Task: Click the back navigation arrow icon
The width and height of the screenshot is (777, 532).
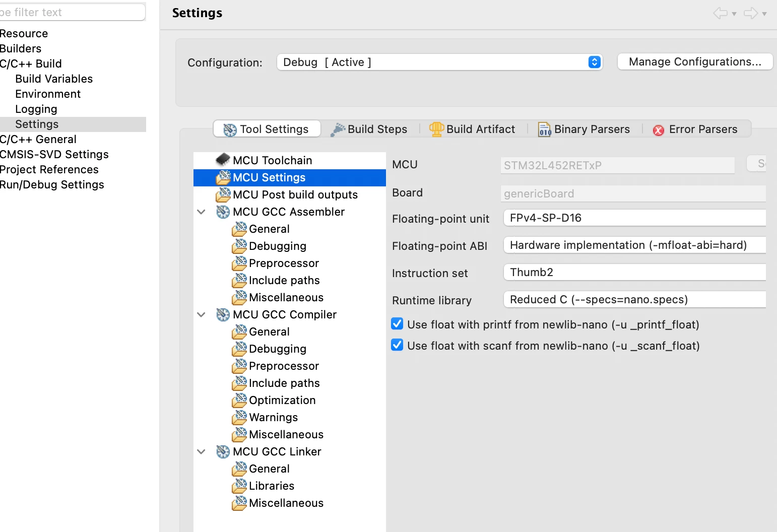Action: click(721, 13)
